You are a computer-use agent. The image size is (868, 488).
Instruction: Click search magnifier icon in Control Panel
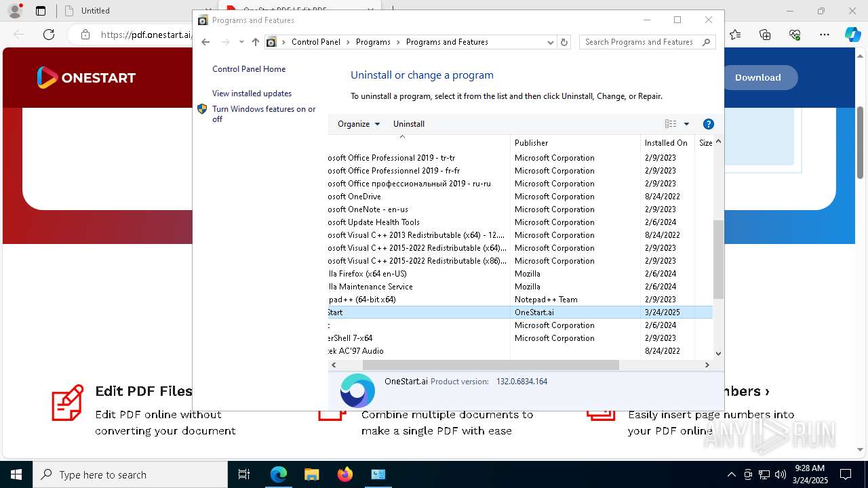tap(707, 42)
